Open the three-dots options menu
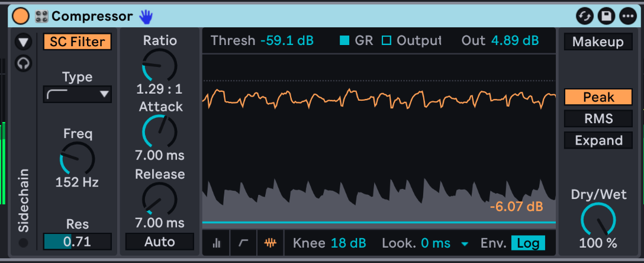The height and width of the screenshot is (263, 644). click(x=627, y=17)
